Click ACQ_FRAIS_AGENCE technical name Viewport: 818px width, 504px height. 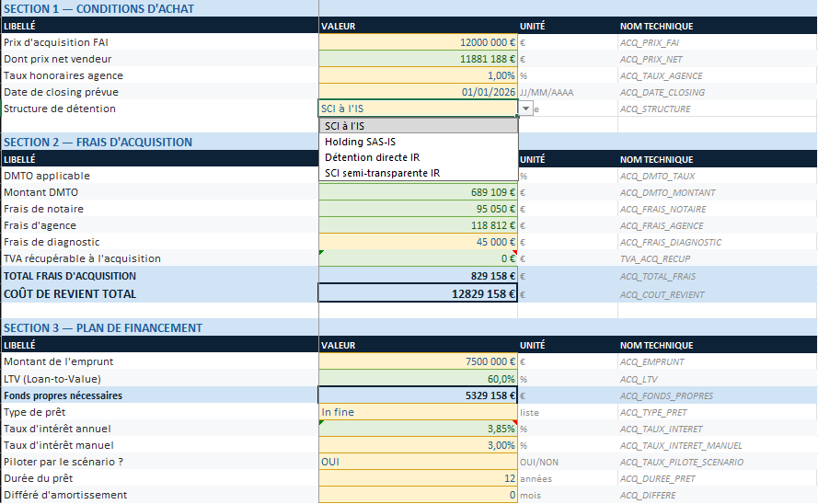[662, 226]
